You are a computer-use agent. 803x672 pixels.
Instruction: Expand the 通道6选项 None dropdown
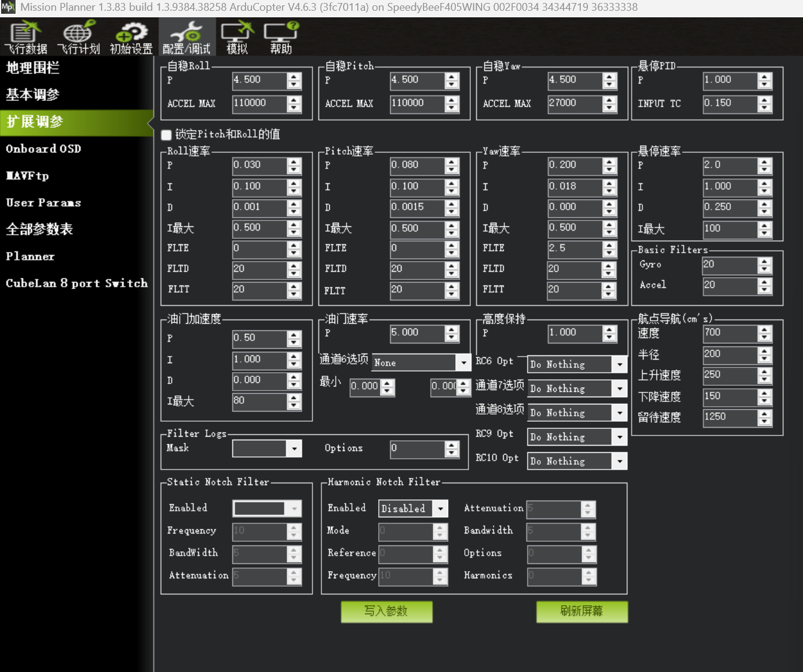point(464,363)
